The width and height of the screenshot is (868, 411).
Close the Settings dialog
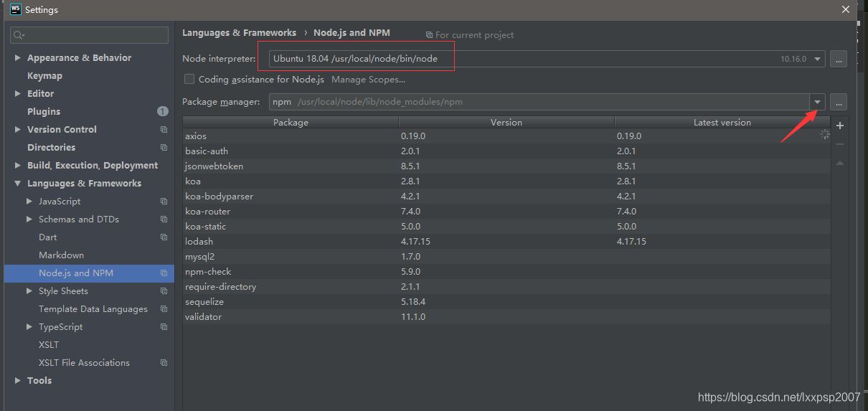[x=846, y=9]
